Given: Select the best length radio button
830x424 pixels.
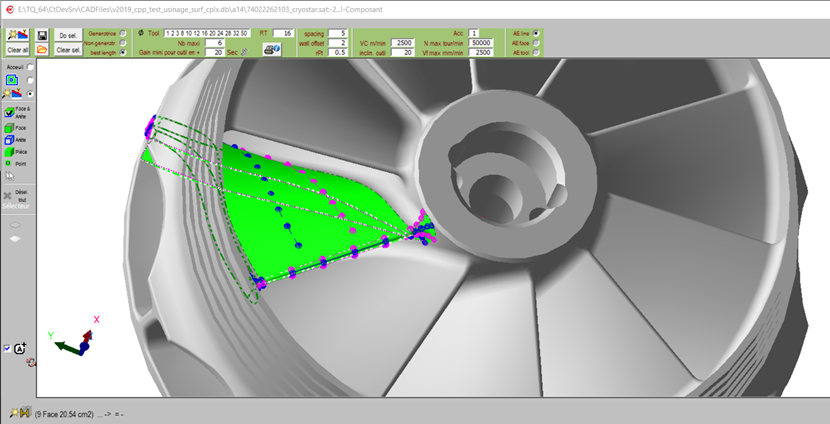Looking at the screenshot, I should 123,52.
